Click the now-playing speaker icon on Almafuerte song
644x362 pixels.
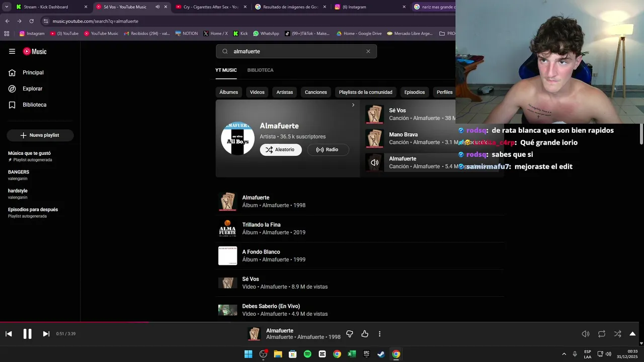374,162
